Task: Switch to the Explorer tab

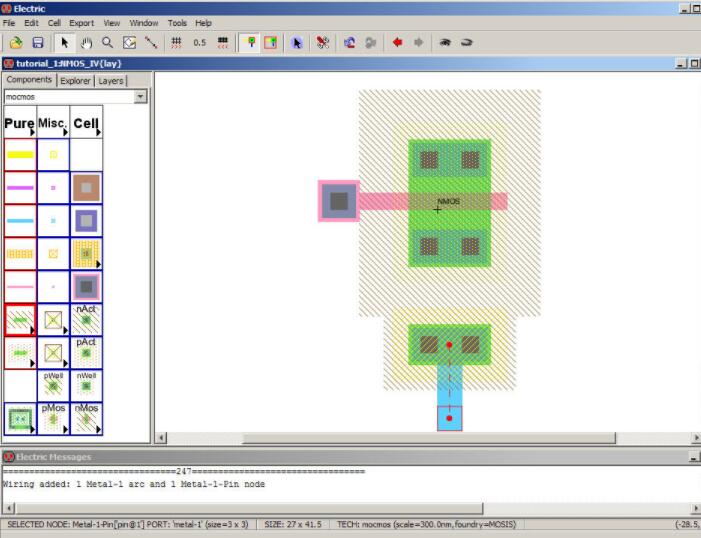Action: tap(75, 81)
